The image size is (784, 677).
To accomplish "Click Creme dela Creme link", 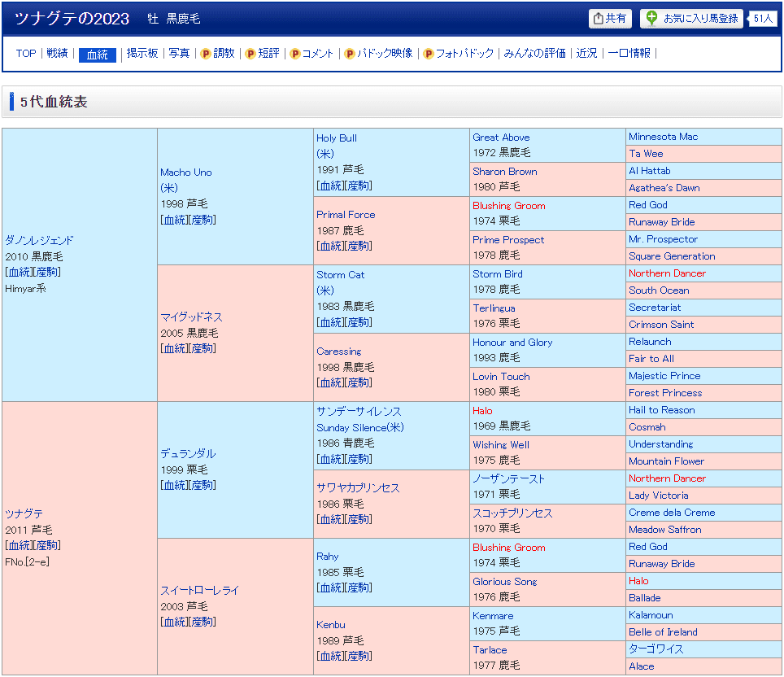I will click(672, 513).
